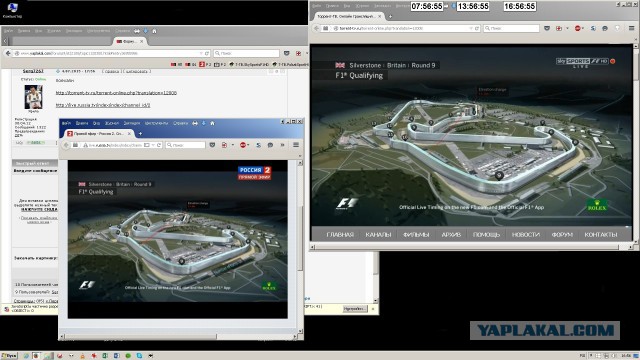Open АРХИВ on the torrent-tv site menu
The height and width of the screenshot is (360, 640).
coord(451,235)
